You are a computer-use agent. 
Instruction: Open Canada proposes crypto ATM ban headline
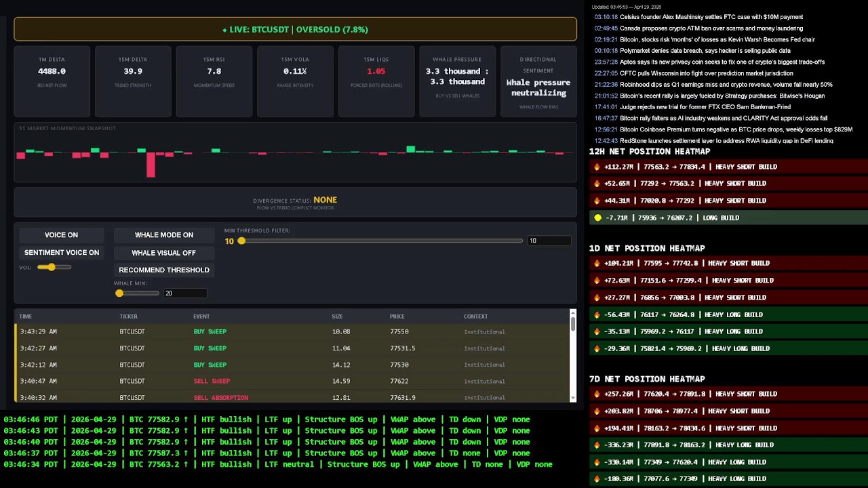[711, 28]
